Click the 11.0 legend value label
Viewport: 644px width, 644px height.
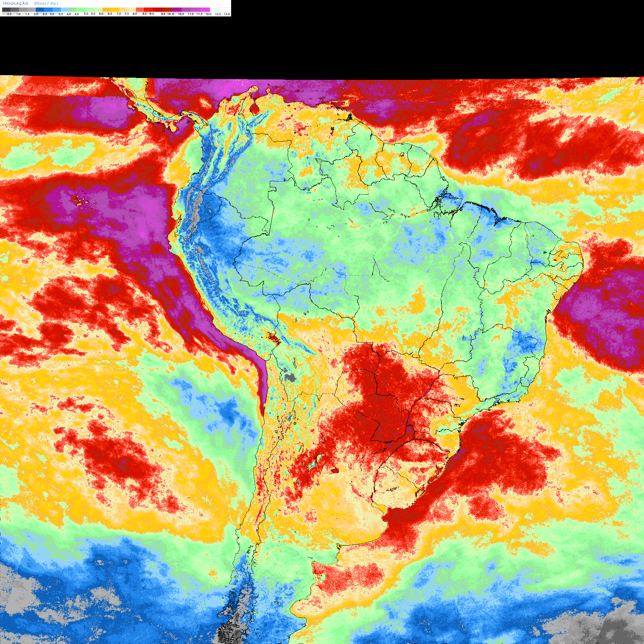click(190, 14)
